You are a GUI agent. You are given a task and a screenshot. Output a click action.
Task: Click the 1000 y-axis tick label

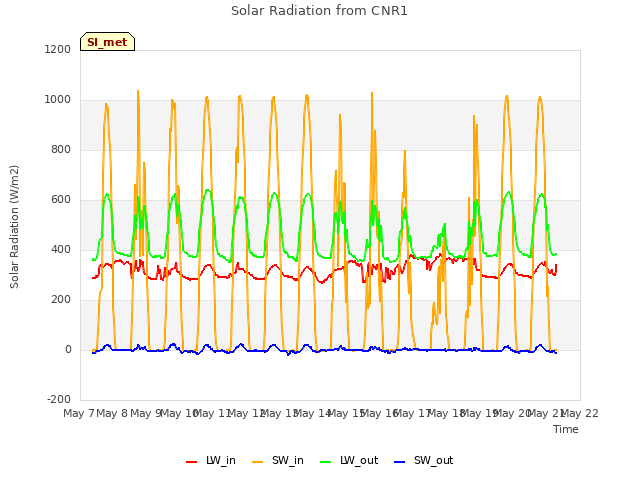click(58, 100)
